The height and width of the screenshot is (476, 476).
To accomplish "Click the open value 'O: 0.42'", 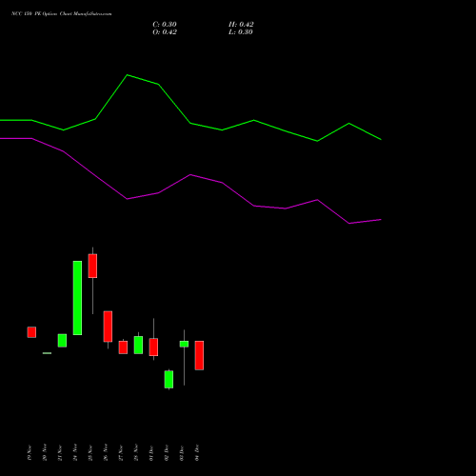I will pyautogui.click(x=165, y=32).
